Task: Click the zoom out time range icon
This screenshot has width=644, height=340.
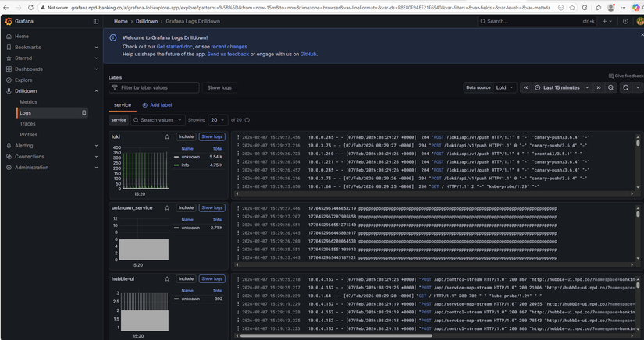Action: (611, 88)
